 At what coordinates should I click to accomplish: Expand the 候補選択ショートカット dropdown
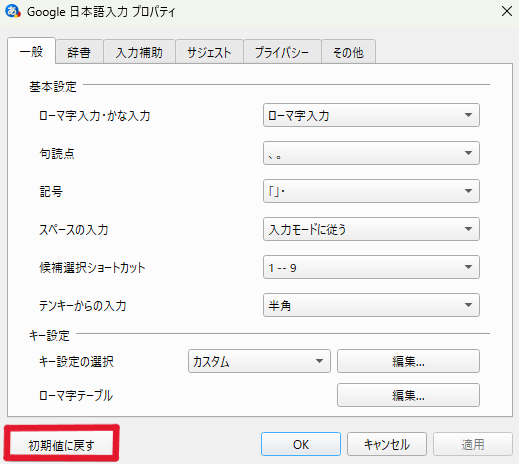(371, 267)
